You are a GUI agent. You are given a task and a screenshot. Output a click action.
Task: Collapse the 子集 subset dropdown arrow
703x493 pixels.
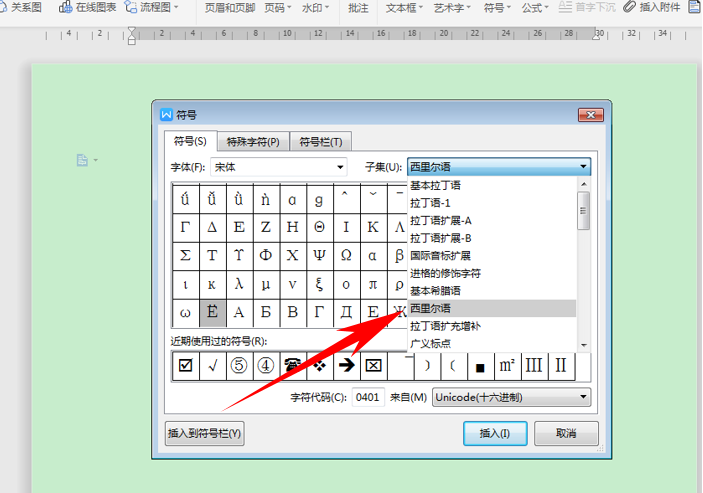pyautogui.click(x=583, y=167)
